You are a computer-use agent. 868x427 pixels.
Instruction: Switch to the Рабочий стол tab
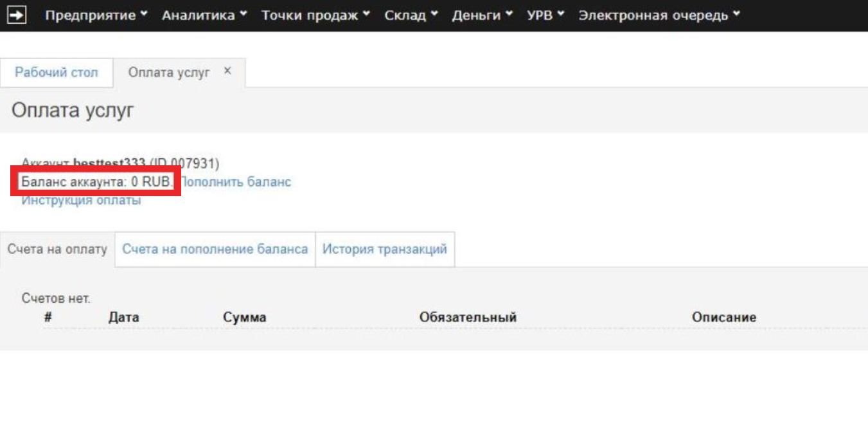point(57,73)
